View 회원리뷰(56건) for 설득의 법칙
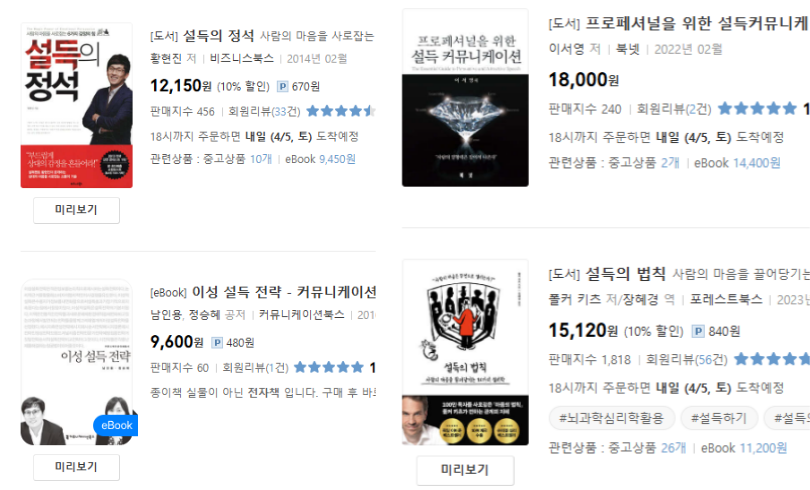The image size is (810, 490). click(687, 359)
